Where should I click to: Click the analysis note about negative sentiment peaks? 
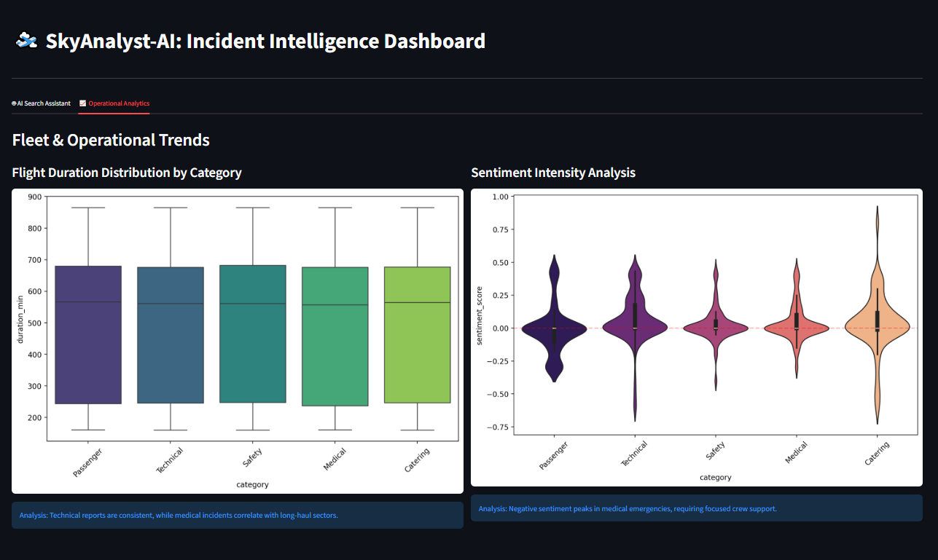[697, 508]
